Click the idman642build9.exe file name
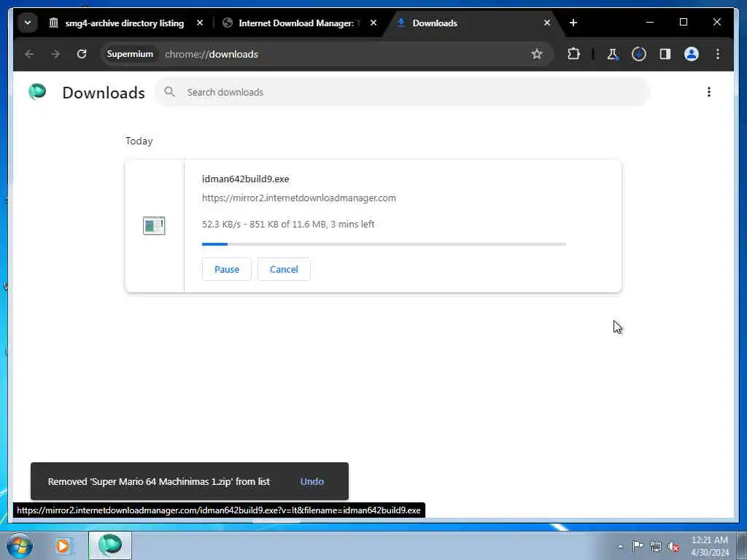The height and width of the screenshot is (560, 747). pyautogui.click(x=245, y=179)
